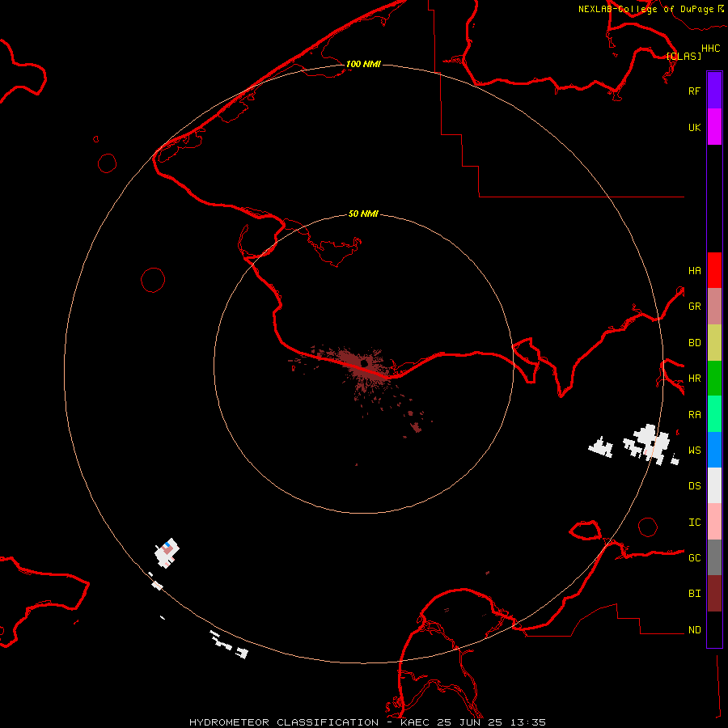The width and height of the screenshot is (728, 728).
Task: Click the 'GR' legend label
Action: pyautogui.click(x=694, y=307)
